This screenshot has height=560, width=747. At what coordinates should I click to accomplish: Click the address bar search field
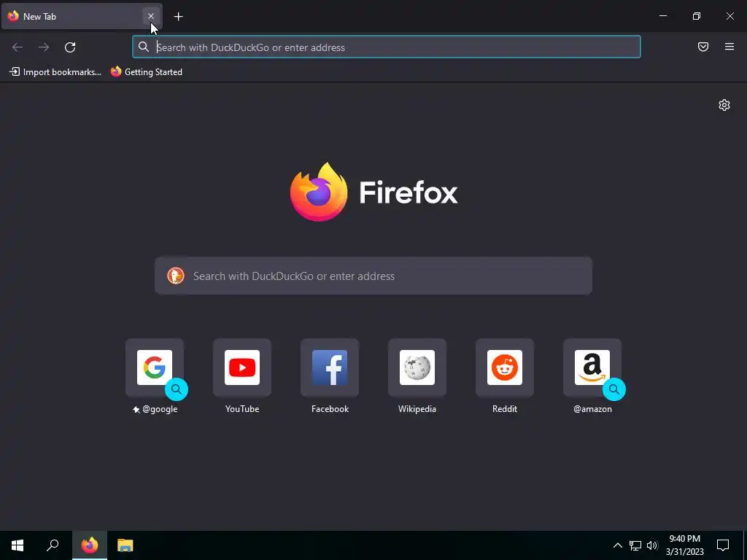(387, 47)
